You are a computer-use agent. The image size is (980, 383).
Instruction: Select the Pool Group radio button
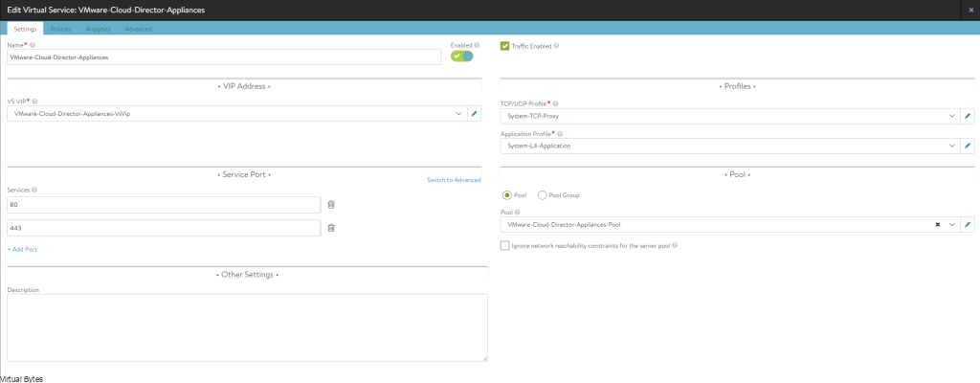point(542,195)
